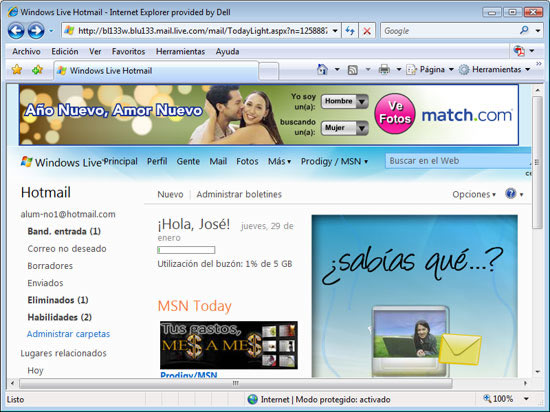550x412 pixels.
Task: Click the Buscar en el Web field
Action: tap(457, 161)
